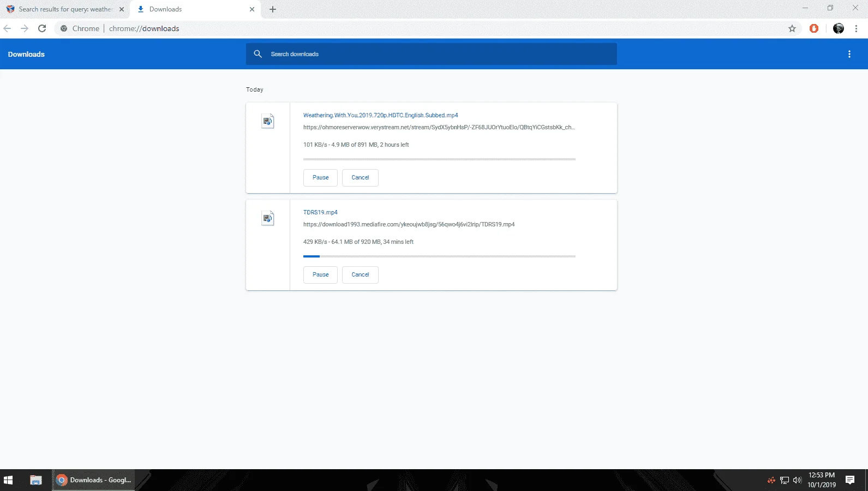Click the Downloads page title
This screenshot has height=491, width=868.
[26, 54]
